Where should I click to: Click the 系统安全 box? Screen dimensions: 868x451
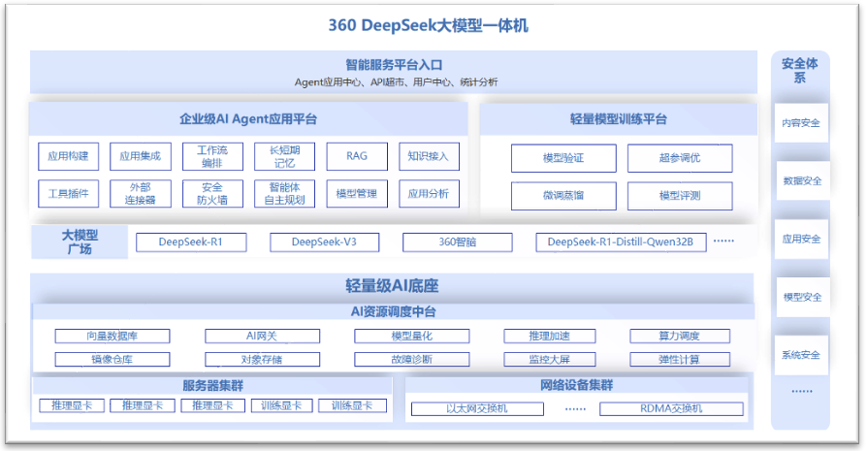tap(801, 355)
